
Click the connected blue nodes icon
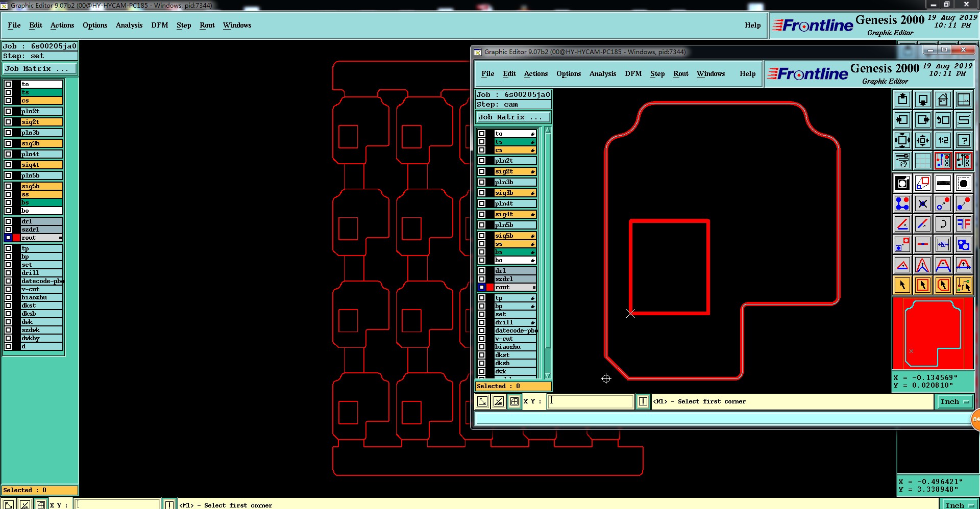(x=902, y=203)
